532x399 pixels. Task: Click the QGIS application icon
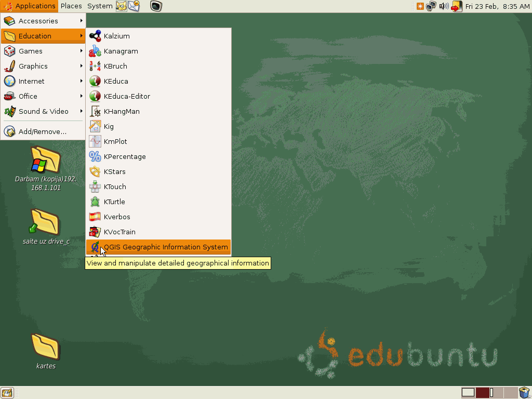click(x=95, y=247)
